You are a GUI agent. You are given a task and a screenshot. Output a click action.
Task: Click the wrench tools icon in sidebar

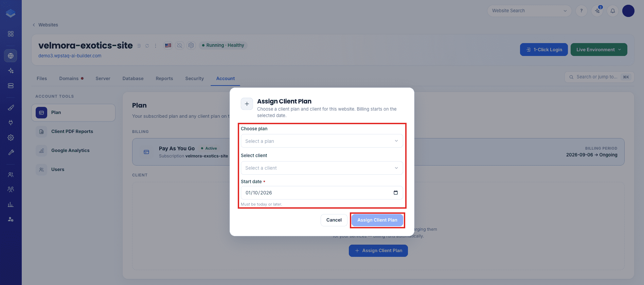coord(11,152)
